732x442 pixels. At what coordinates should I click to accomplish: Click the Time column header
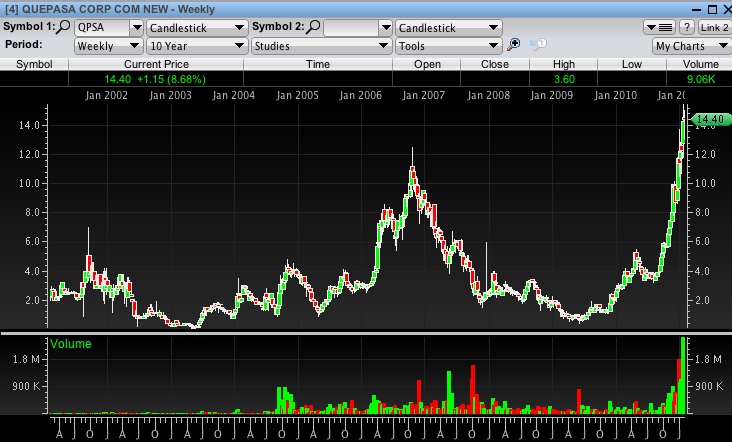coord(318,64)
